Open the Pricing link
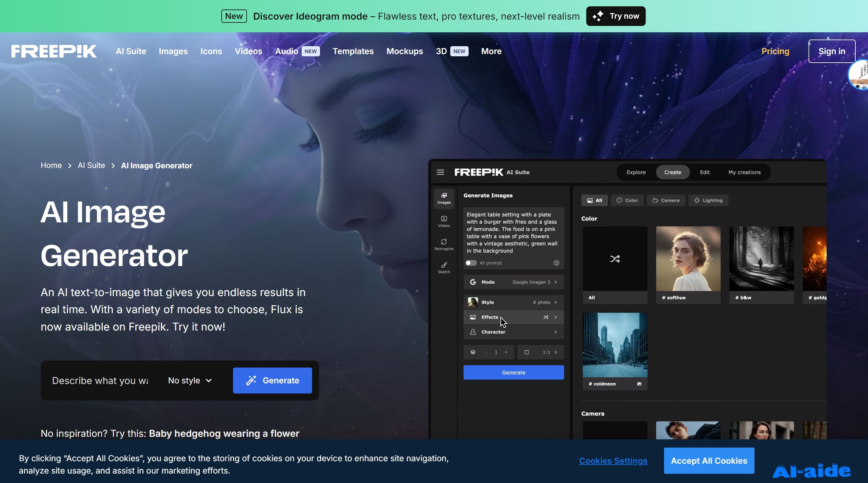 [x=775, y=51]
